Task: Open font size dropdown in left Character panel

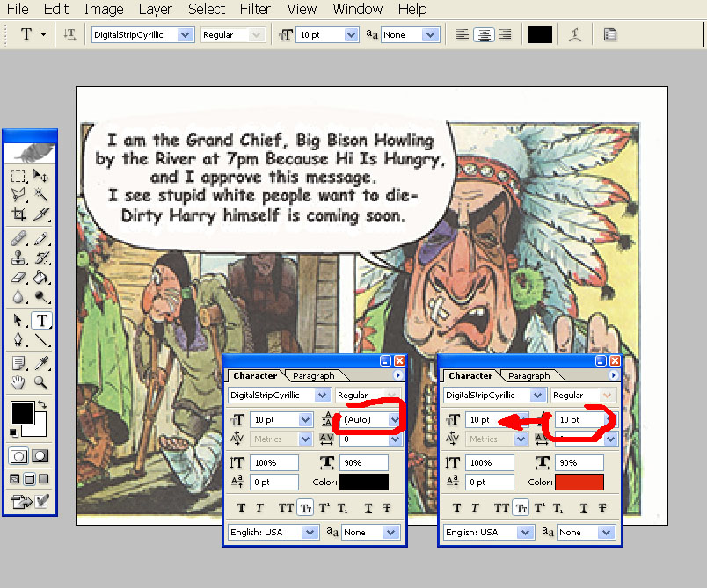Action: coord(305,420)
